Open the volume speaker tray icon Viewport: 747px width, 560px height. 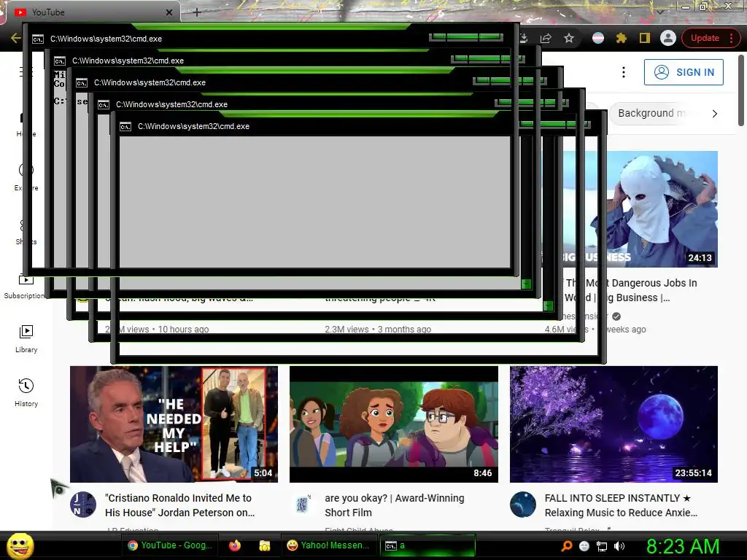(x=619, y=546)
